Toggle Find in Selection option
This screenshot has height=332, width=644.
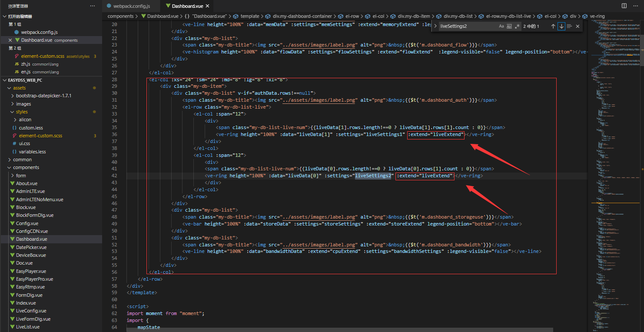[569, 26]
